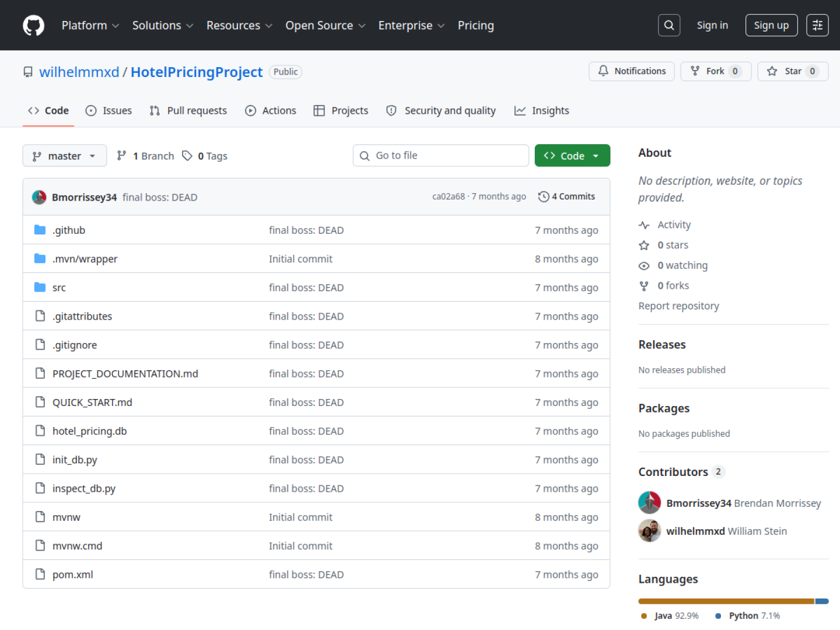Click the Bmorrissey34 avatar in commit header
Viewport: 840px width, 630px height.
coord(39,197)
